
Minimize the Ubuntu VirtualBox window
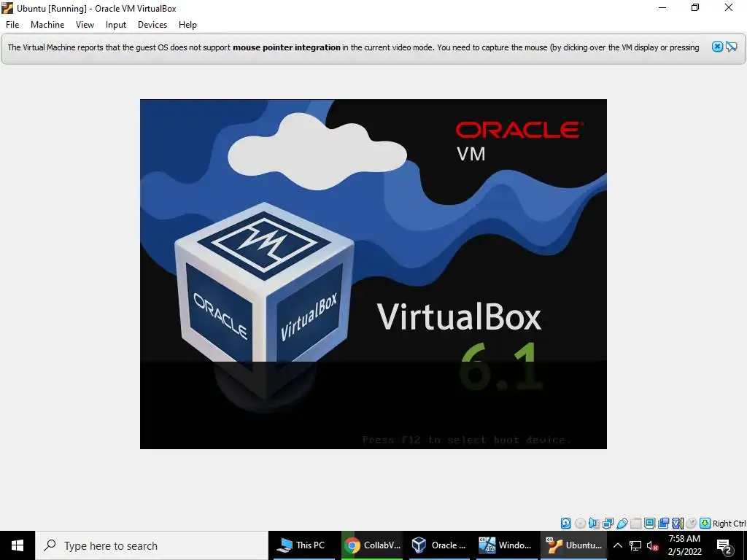[x=662, y=8]
